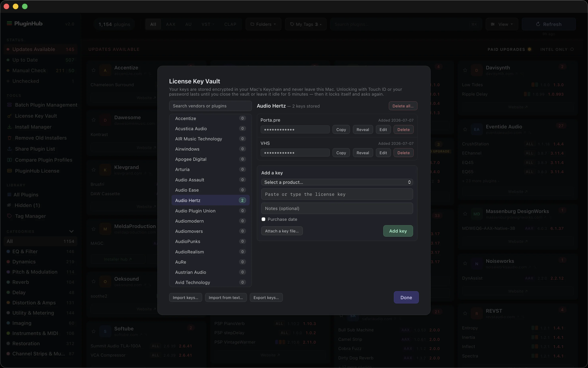The height and width of the screenshot is (368, 588).
Task: Expand the VST format dropdown
Action: click(208, 24)
